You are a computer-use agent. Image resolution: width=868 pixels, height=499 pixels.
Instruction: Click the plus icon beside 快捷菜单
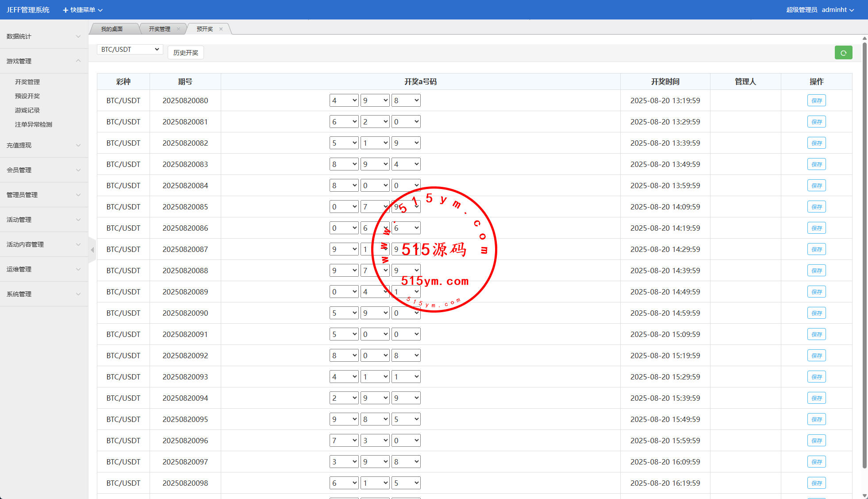pos(65,10)
